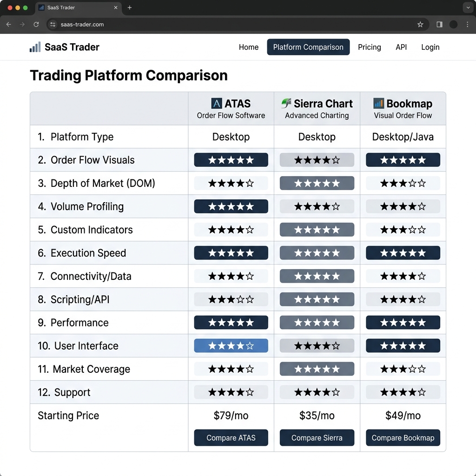
Task: Click the 'Order Flow Software' subtitle
Action: tap(231, 116)
